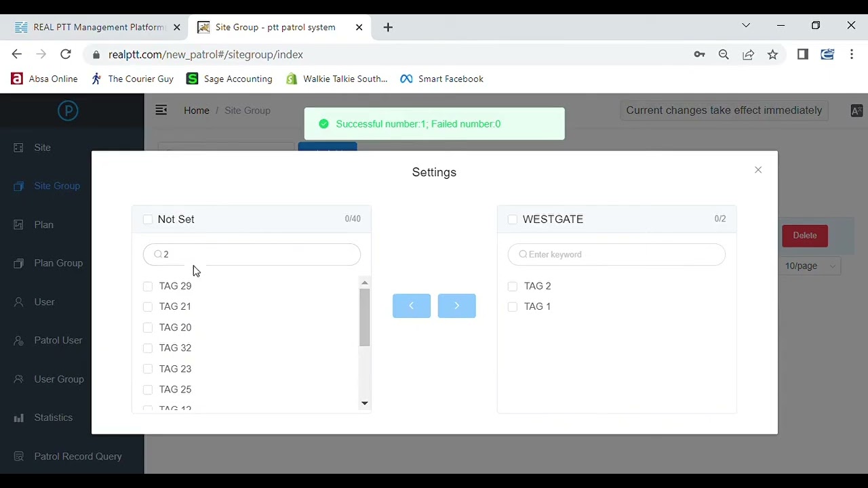Open Patrol Record Query menu item
Screen dimensions: 868x488
(78, 456)
